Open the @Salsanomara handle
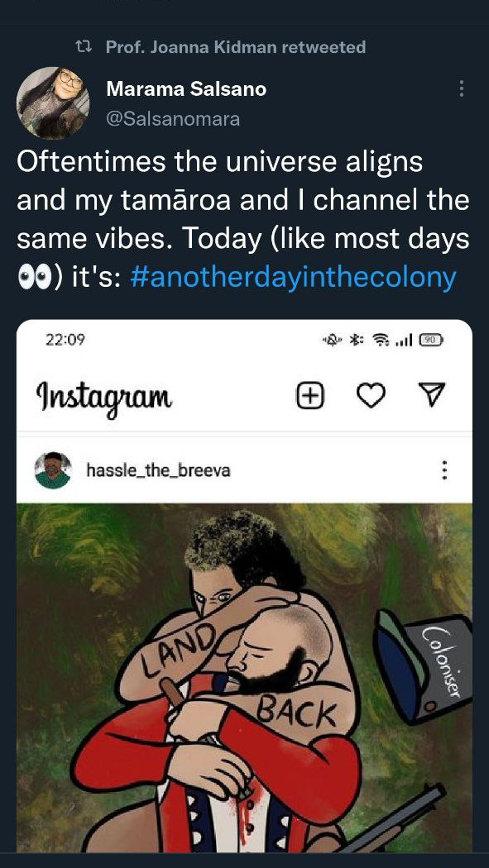This screenshot has width=489, height=868. 173,119
